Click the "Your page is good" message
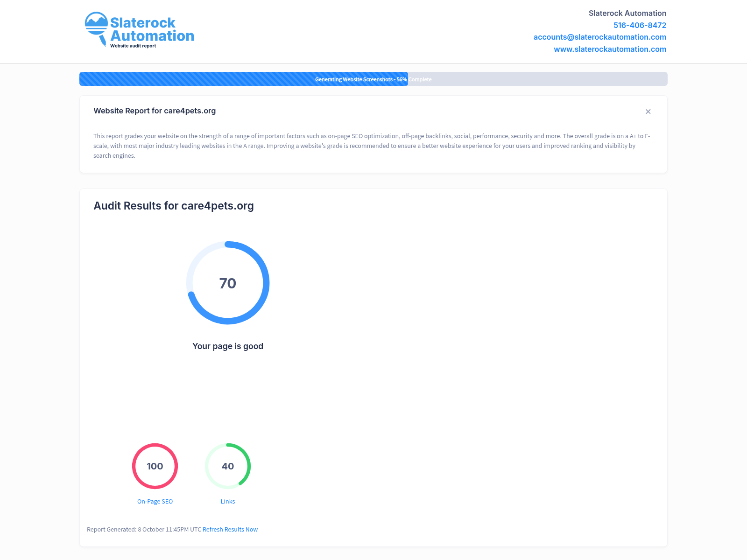This screenshot has height=560, width=747. pyautogui.click(x=228, y=346)
